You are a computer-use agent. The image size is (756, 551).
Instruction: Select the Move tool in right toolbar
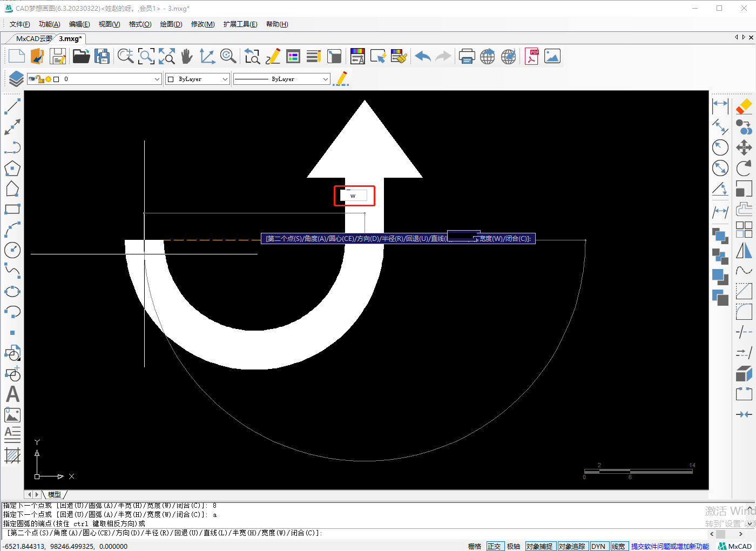point(744,147)
